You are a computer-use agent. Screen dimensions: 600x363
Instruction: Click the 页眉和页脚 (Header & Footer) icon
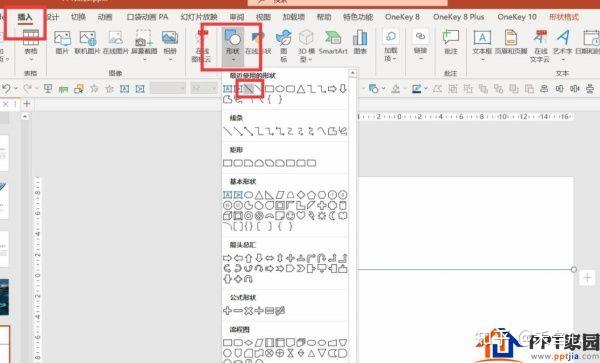(x=511, y=42)
